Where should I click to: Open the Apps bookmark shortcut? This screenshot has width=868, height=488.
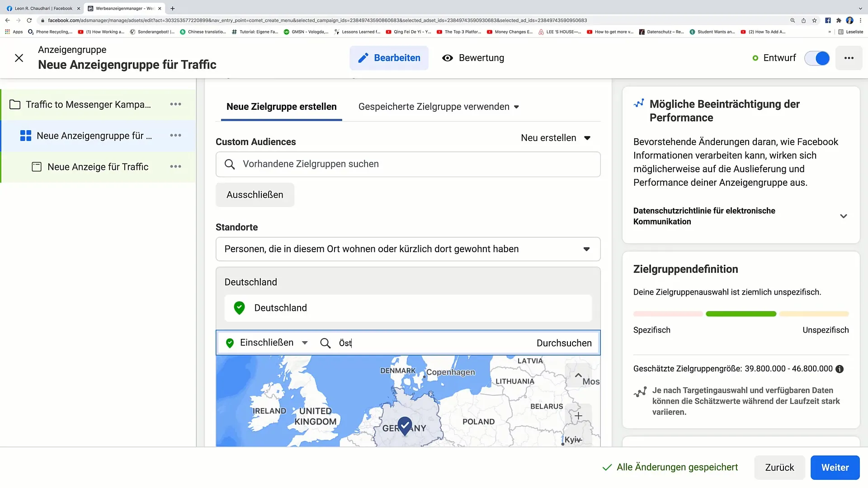point(14,32)
